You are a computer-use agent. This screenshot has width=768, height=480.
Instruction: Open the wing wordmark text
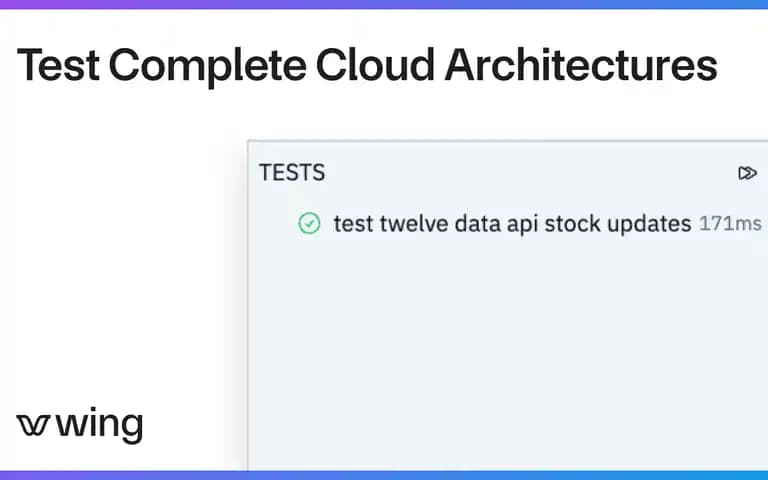tap(99, 425)
